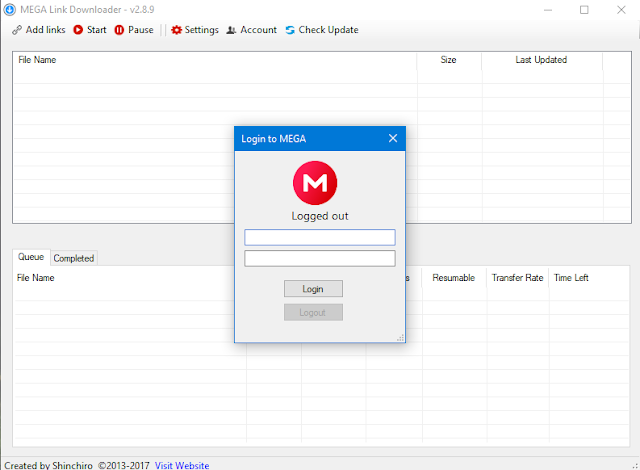Screen dimensions: 640x470
Task: Focus the second login input field
Action: tap(320, 258)
